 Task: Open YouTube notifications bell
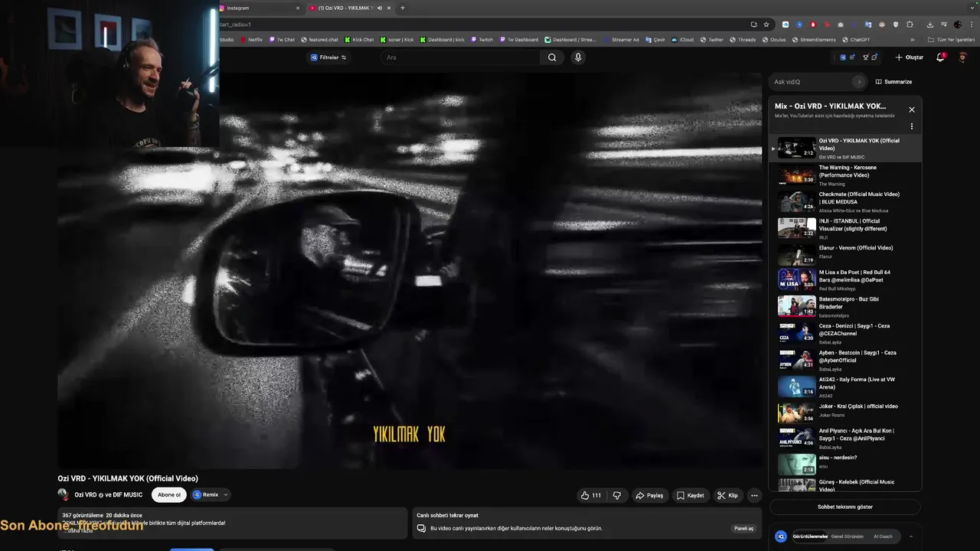coord(941,57)
